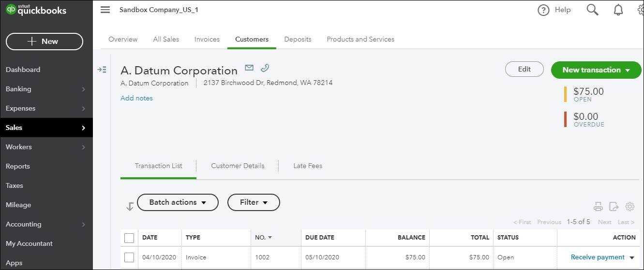Click the print icon above transaction table
The image size is (644, 270).
point(598,207)
